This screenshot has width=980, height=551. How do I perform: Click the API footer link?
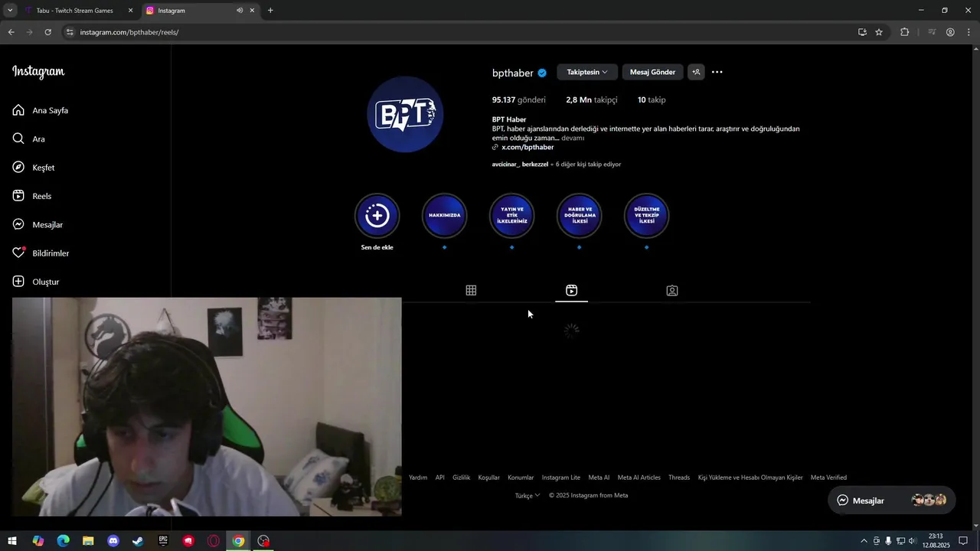click(440, 478)
